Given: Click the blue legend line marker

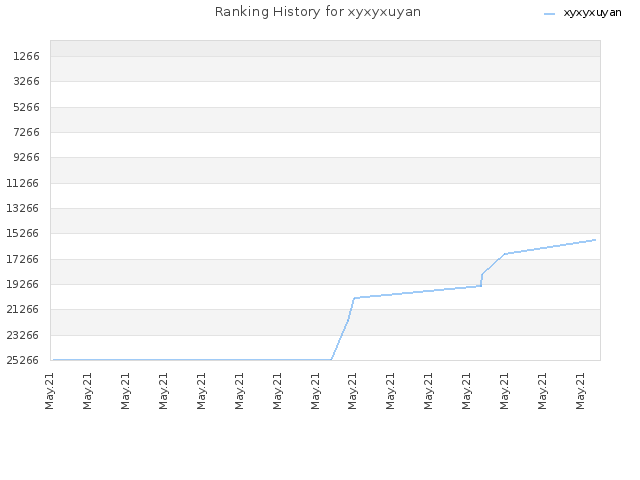Looking at the screenshot, I should point(549,14).
